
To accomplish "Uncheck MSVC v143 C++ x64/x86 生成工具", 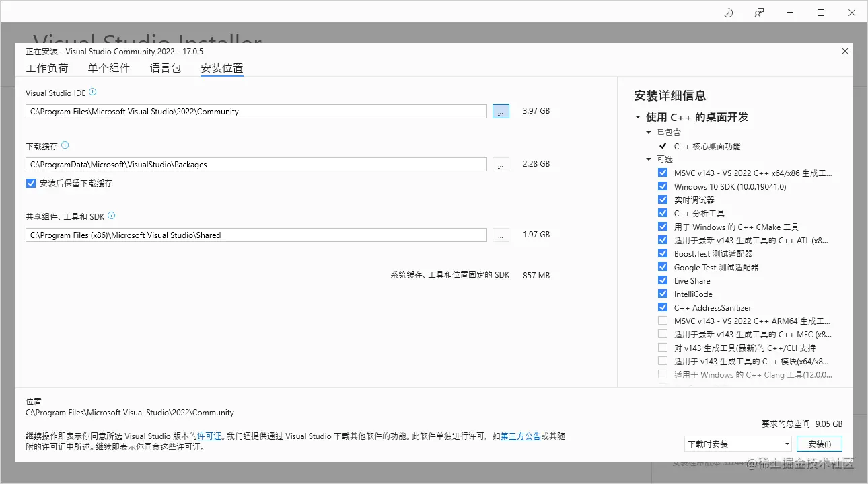I will (x=663, y=173).
